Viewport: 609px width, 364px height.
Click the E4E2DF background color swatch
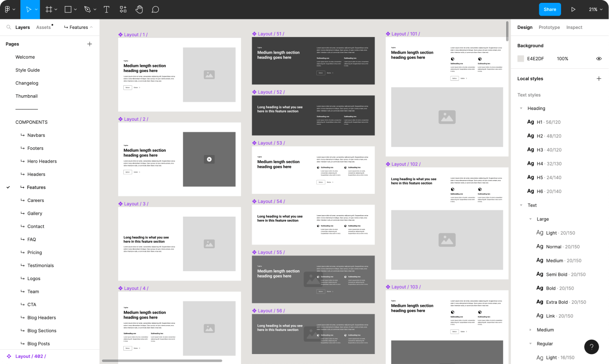[x=521, y=59]
